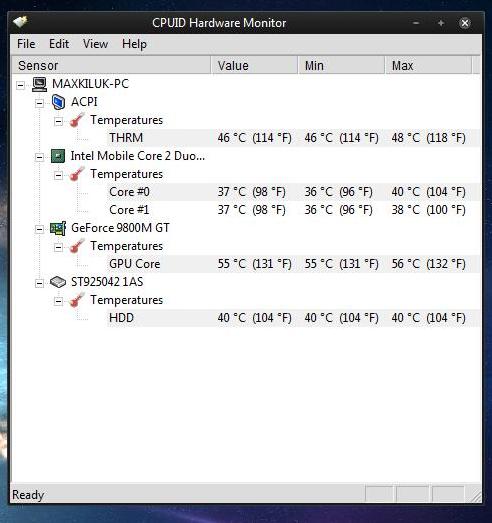Image resolution: width=492 pixels, height=523 pixels.
Task: Select the GeForce 9800M GT label
Action: tap(120, 228)
